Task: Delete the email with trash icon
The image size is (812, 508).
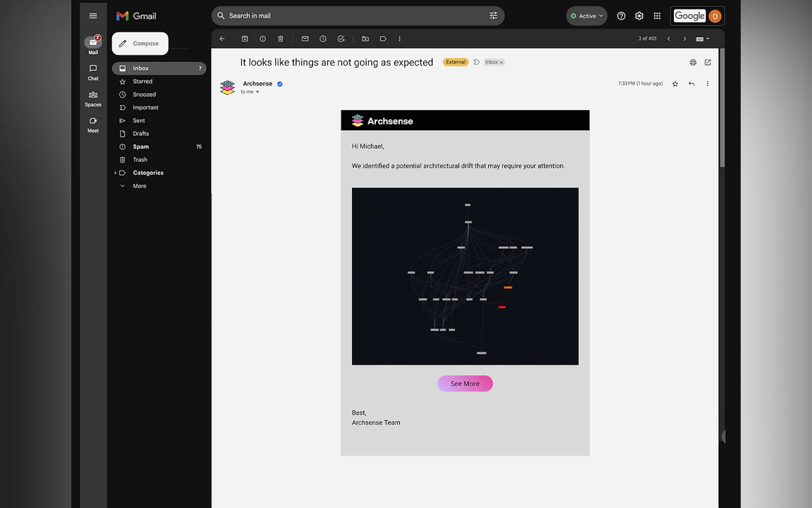Action: pos(281,39)
